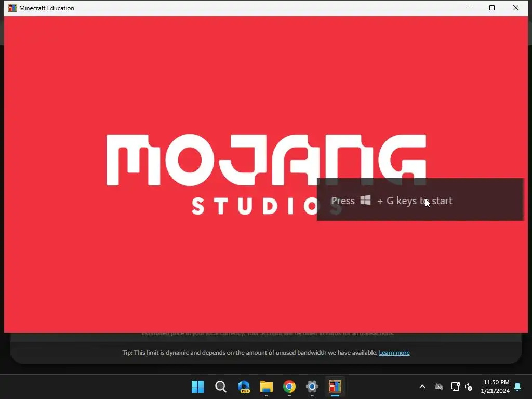Open Settings gear app in taskbar
The image size is (532, 399).
click(x=312, y=387)
